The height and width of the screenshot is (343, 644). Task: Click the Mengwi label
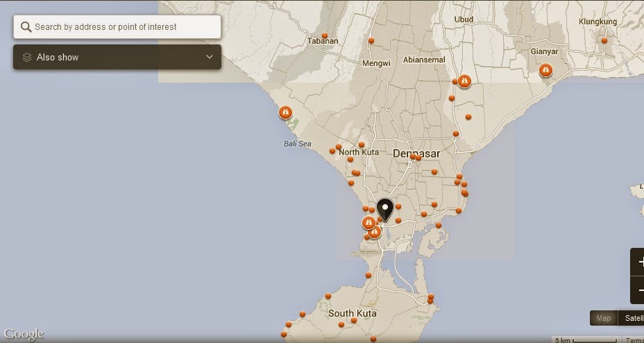(376, 63)
